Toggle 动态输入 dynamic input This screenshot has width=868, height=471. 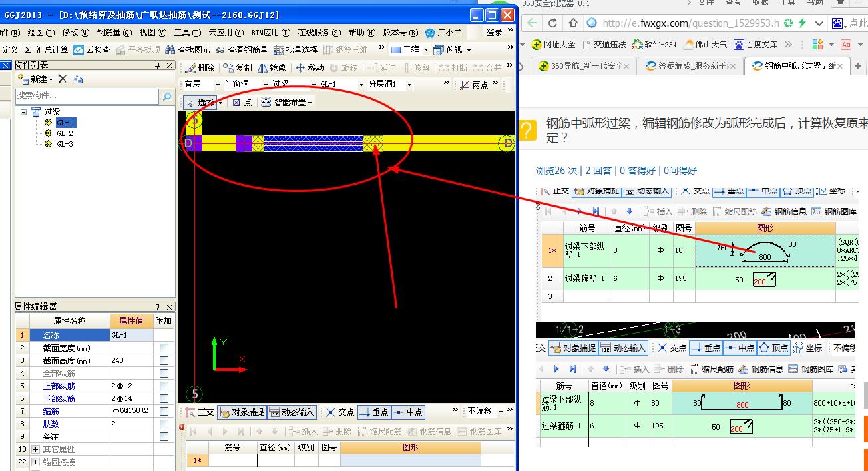pyautogui.click(x=291, y=412)
